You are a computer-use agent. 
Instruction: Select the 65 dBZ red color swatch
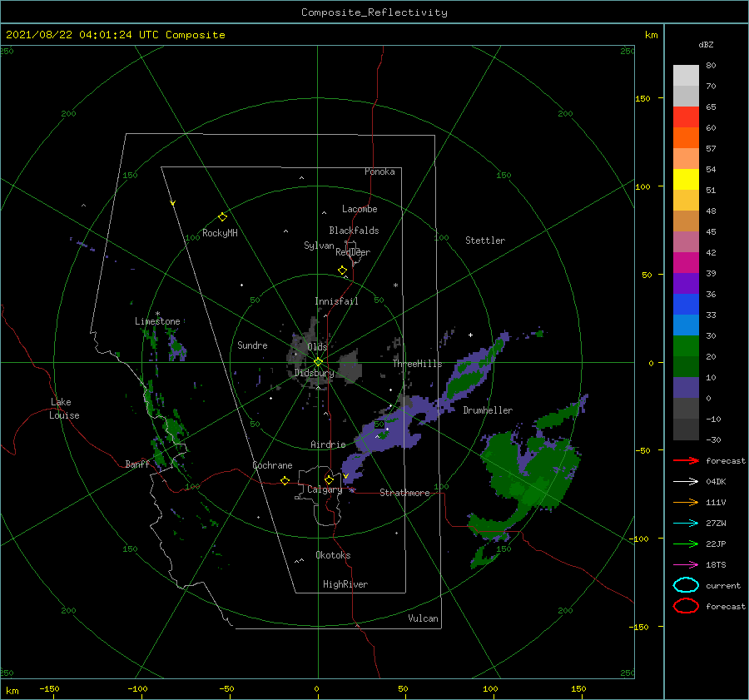pos(686,117)
